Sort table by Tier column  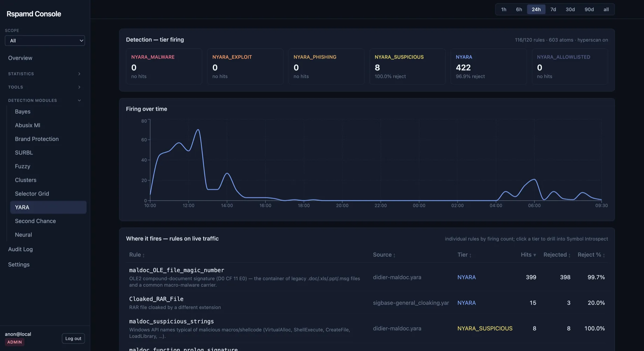click(x=464, y=255)
